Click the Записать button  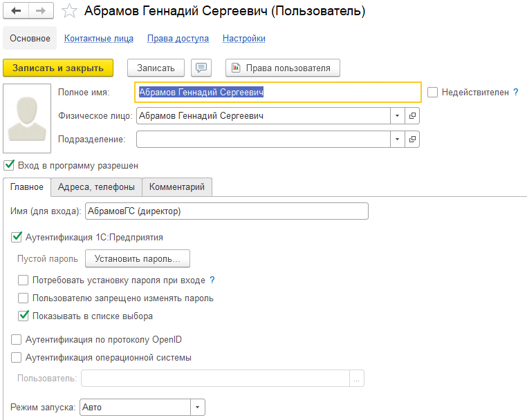pyautogui.click(x=156, y=68)
